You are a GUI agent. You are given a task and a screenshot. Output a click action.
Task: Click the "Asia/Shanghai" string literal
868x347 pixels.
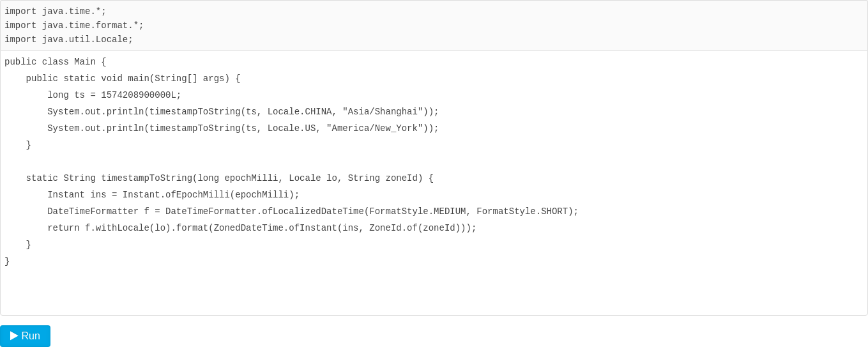click(383, 112)
